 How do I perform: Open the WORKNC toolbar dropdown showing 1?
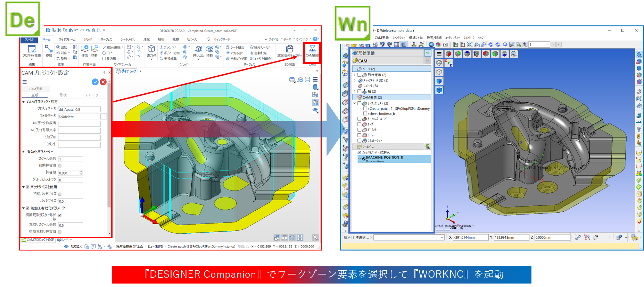(x=548, y=44)
